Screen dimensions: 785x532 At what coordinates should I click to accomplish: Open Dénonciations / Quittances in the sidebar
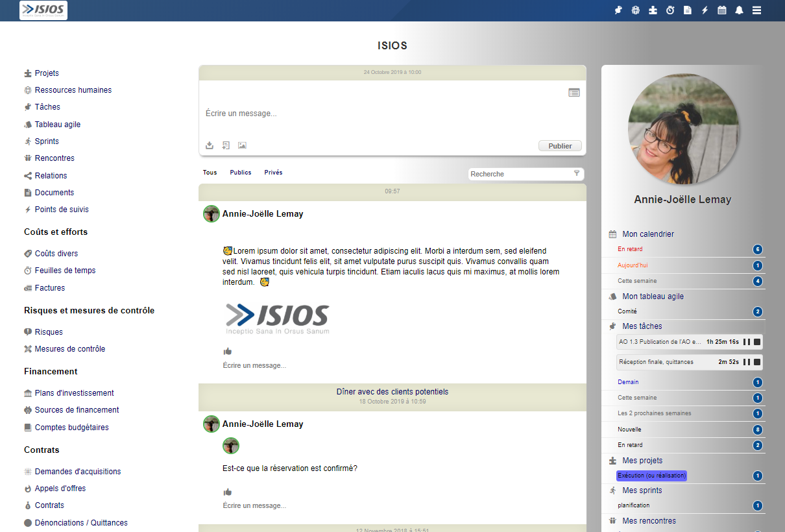coord(81,523)
